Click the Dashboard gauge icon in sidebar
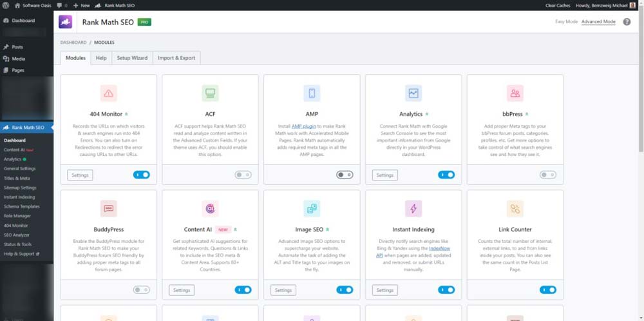 pos(6,21)
